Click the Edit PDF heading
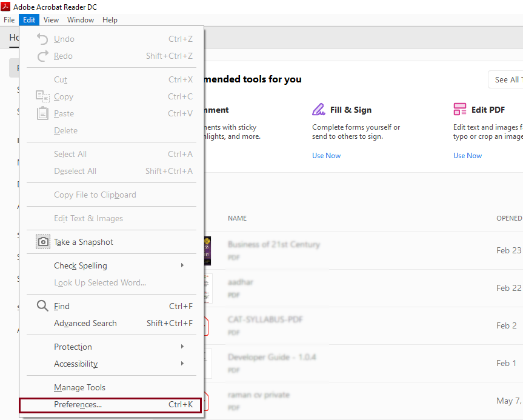The image size is (523, 420). (488, 110)
